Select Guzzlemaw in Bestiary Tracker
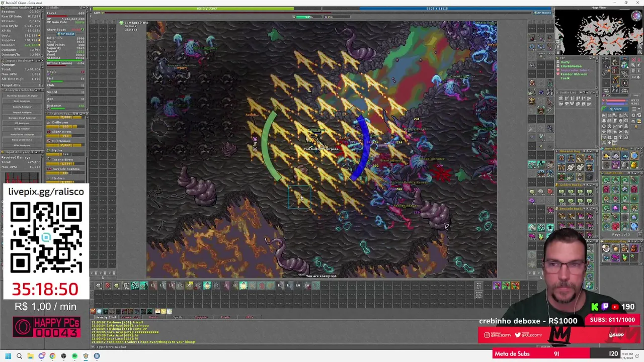644x362 pixels. click(61, 141)
